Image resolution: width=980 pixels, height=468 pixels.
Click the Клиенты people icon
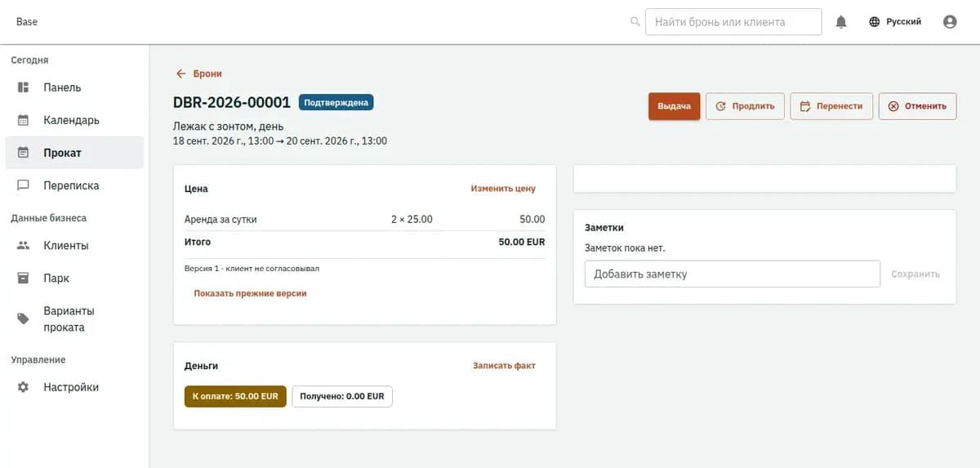click(x=24, y=245)
